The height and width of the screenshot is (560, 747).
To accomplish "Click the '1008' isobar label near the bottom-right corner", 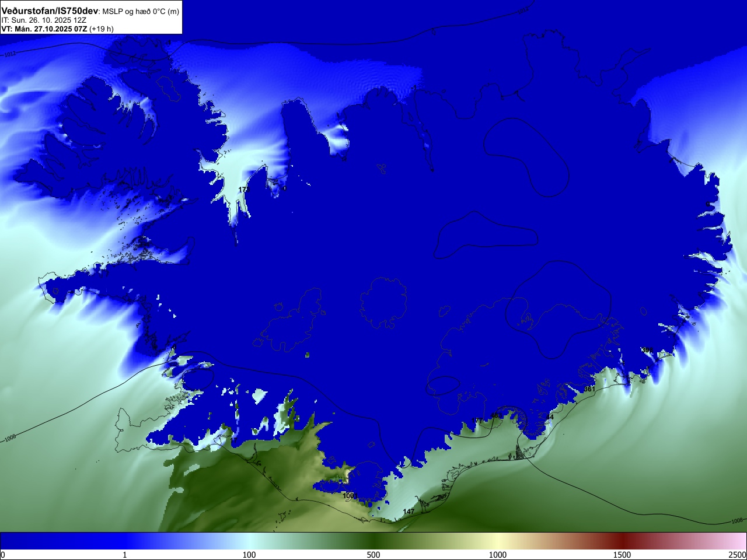I will (x=737, y=521).
